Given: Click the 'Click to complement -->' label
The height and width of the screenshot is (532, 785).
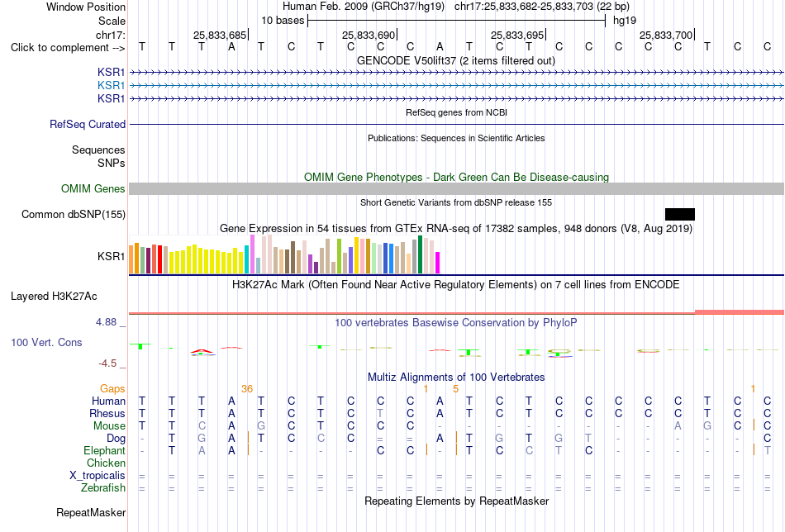Looking at the screenshot, I should (x=68, y=48).
